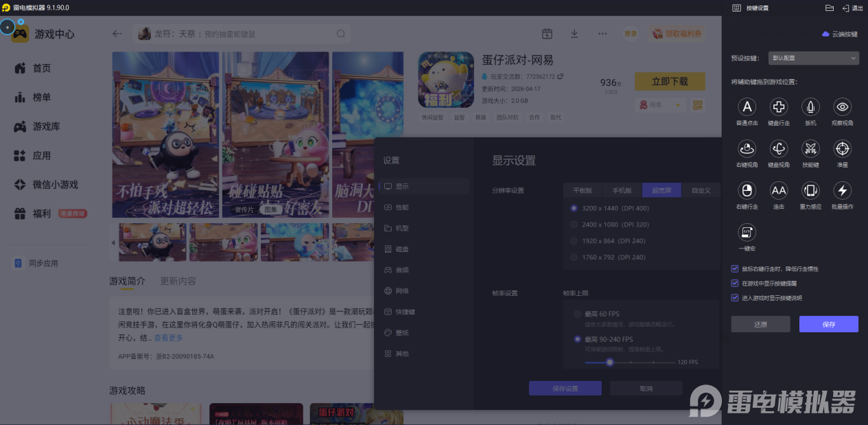
Task: Switch to 自定义 resolution tab
Action: [701, 191]
